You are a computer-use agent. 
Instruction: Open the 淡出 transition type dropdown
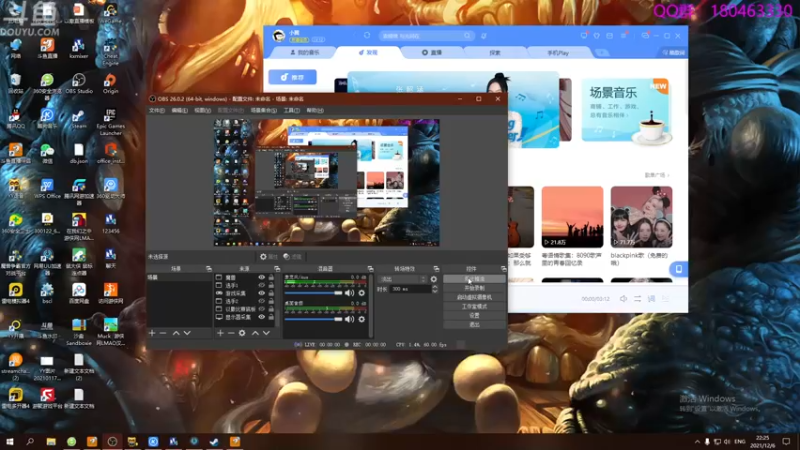pyautogui.click(x=402, y=279)
